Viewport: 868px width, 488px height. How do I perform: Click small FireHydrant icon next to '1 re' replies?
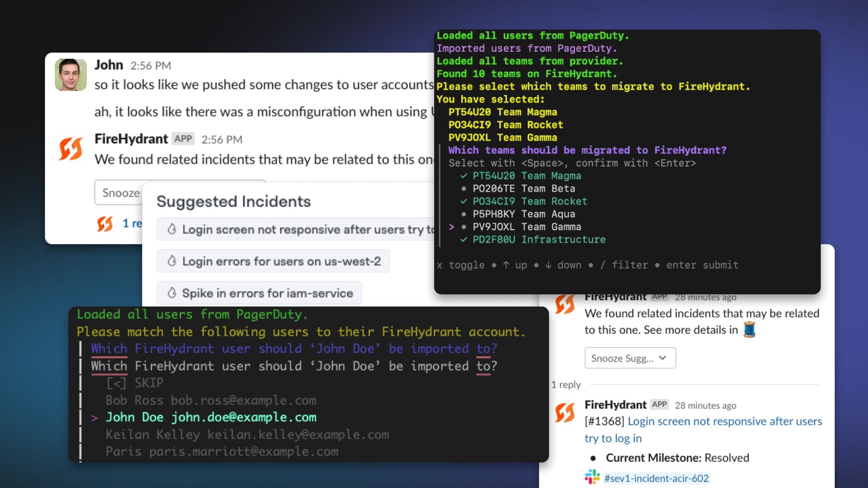click(x=105, y=224)
